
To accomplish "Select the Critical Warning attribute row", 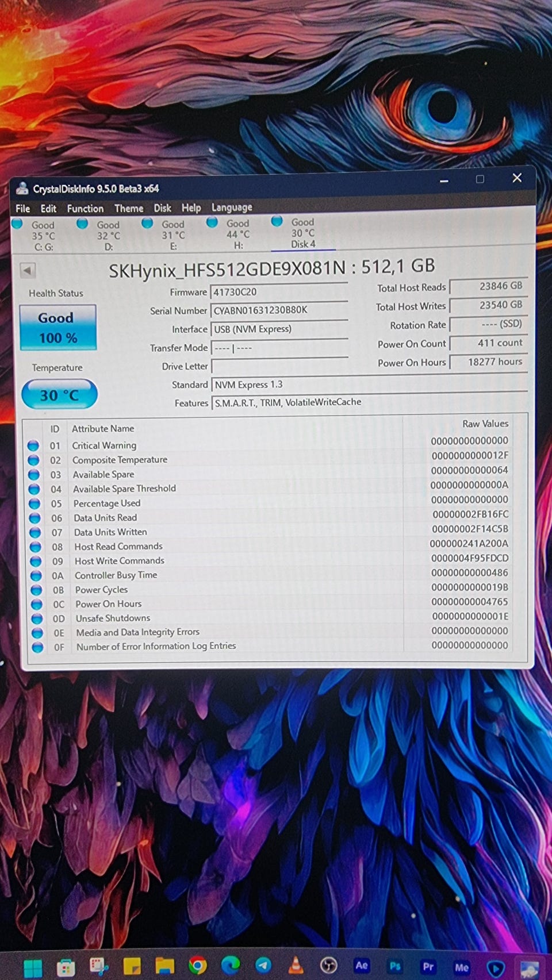I will 104,445.
